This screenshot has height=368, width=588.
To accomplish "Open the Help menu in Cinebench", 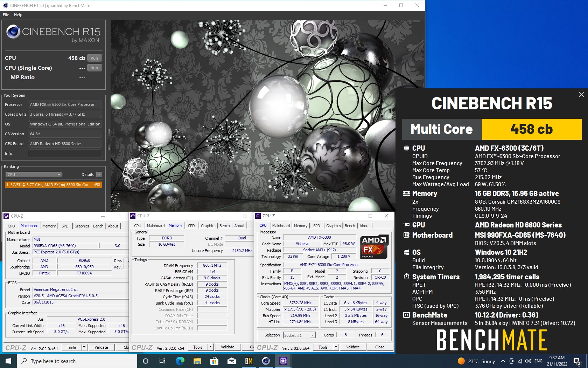I will pos(18,15).
